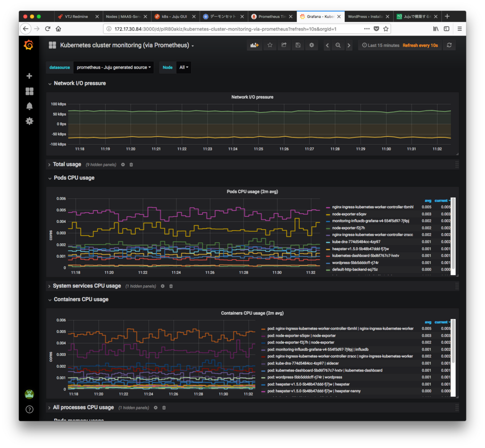Image resolution: width=485 pixels, height=448 pixels.
Task: Toggle the nginx-ingress-kubernetes-worker-controller-tbmhl series in Pods legend
Action: tap(372, 207)
